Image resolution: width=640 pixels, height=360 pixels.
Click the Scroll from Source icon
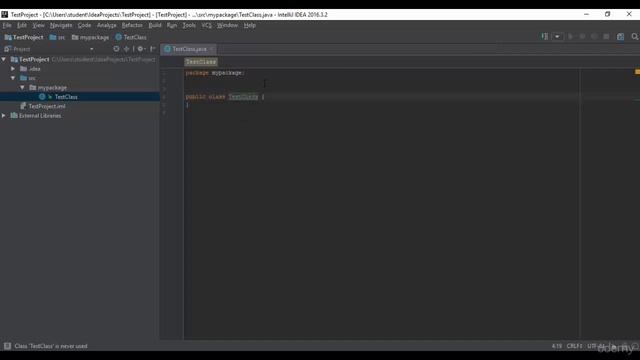pos(116,49)
